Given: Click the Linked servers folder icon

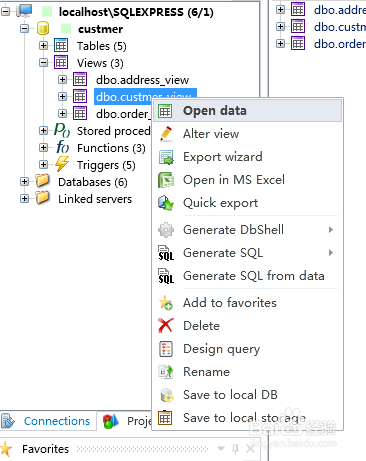Looking at the screenshot, I should [43, 198].
